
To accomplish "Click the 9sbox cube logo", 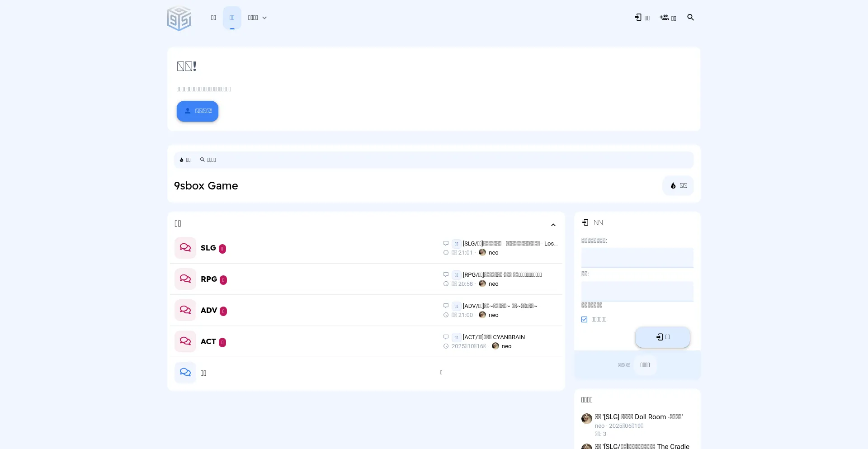I will click(x=179, y=18).
